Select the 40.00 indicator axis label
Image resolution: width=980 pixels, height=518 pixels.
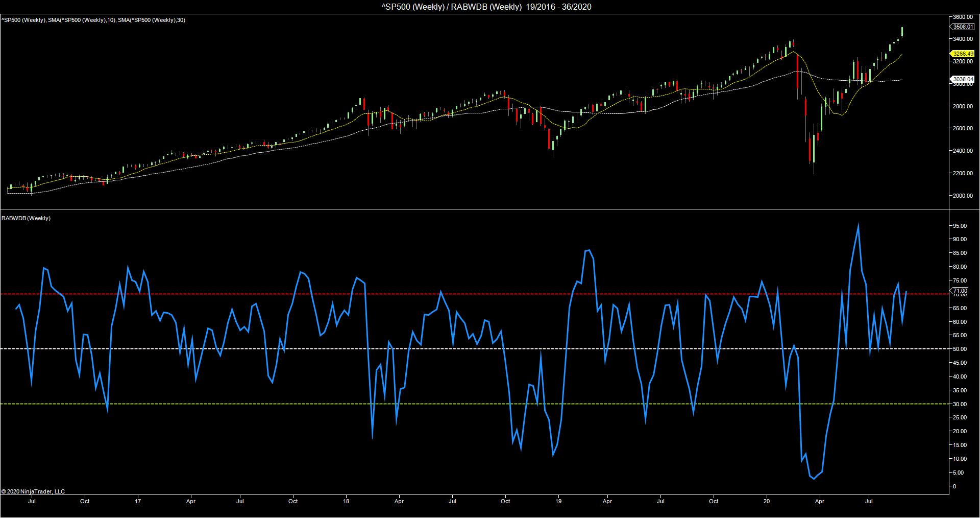[x=960, y=376]
